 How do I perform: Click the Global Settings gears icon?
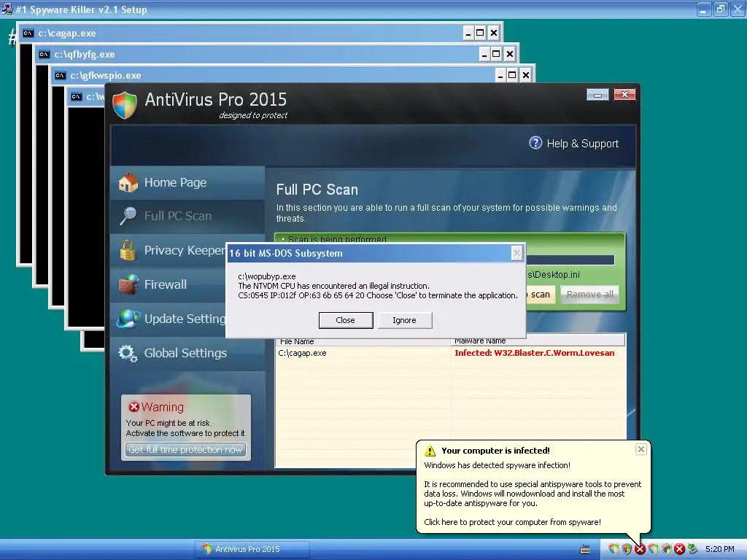click(x=128, y=354)
